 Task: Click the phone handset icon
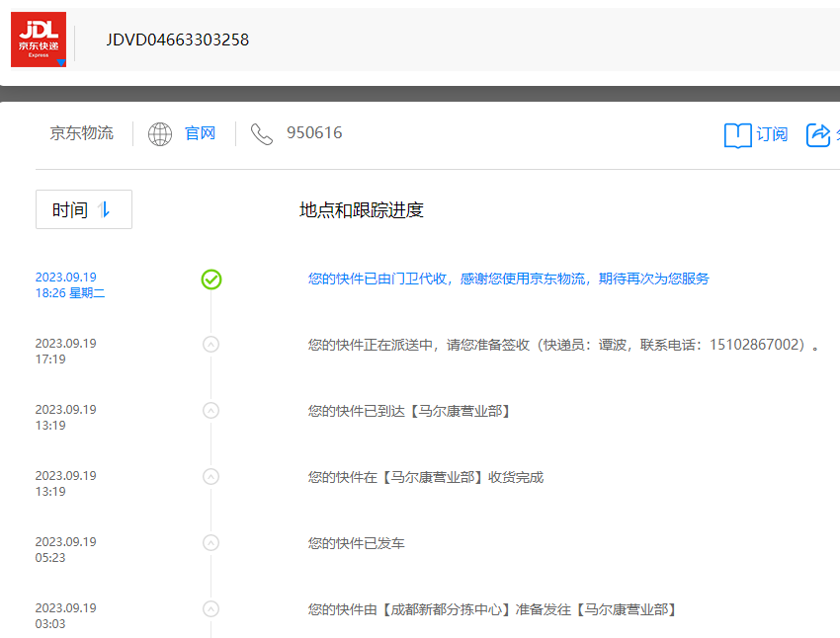click(x=262, y=133)
